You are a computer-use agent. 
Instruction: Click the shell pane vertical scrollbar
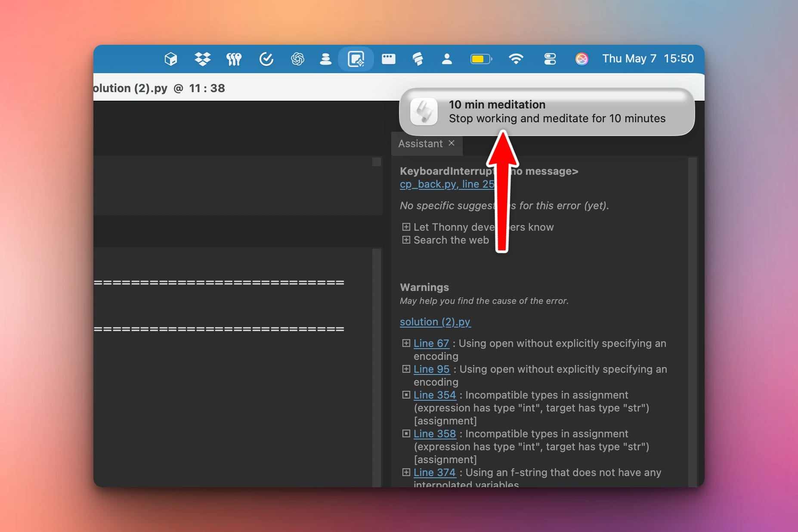tap(377, 368)
